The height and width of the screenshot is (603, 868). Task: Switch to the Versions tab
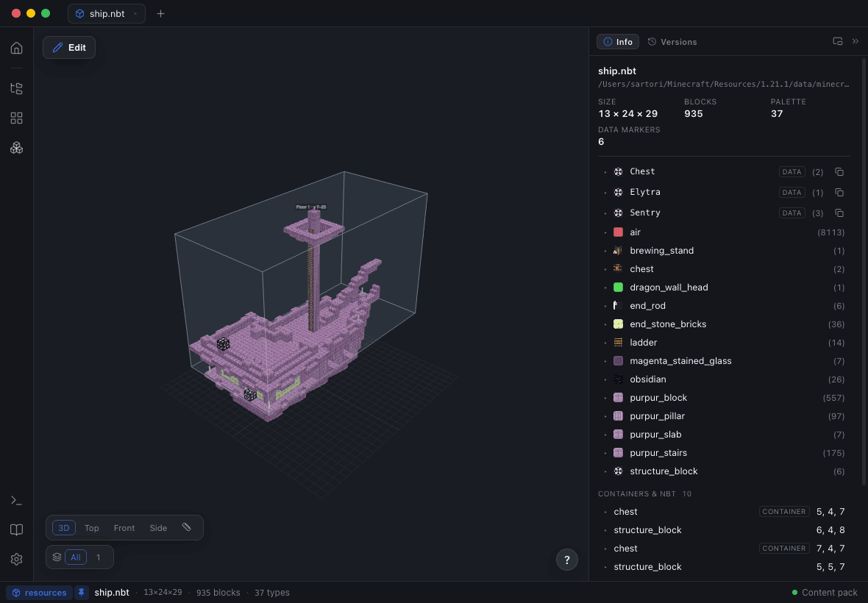coord(672,41)
